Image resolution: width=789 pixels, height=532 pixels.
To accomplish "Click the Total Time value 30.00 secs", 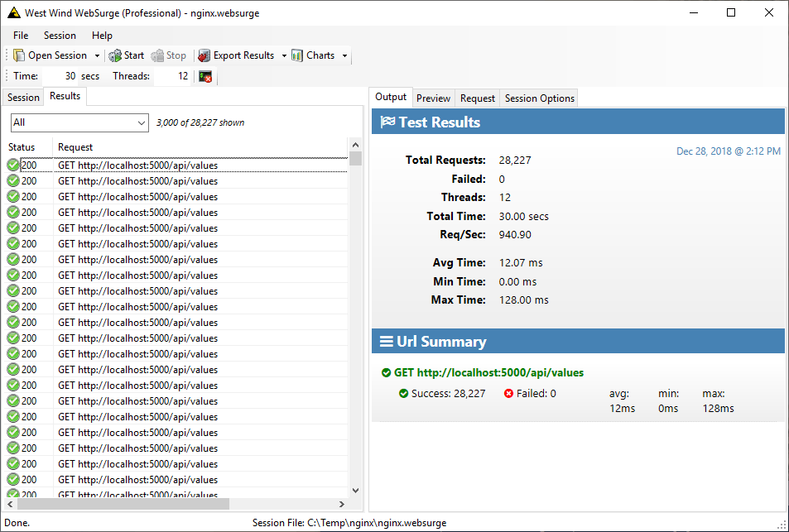I will [524, 217].
